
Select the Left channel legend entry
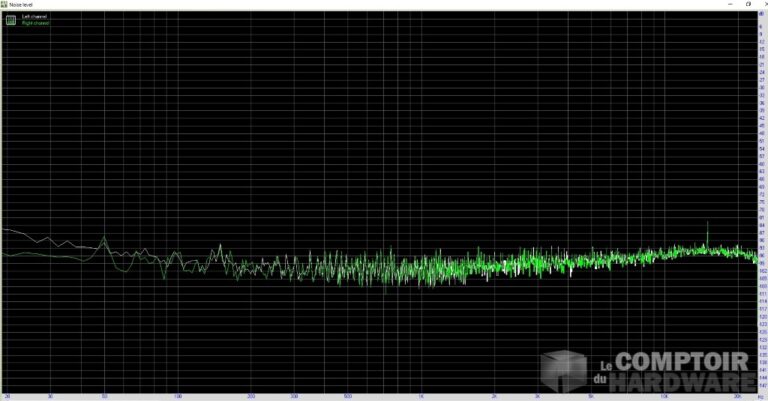tap(34, 17)
